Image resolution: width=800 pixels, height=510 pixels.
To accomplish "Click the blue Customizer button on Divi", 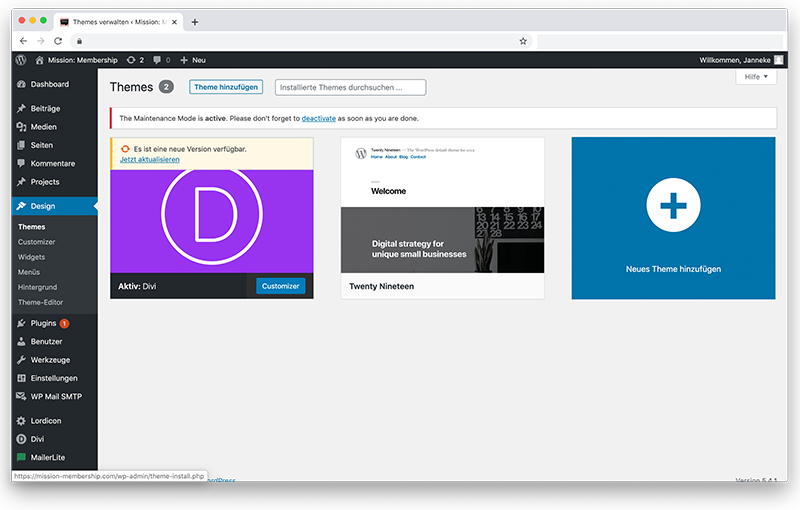I will [281, 286].
